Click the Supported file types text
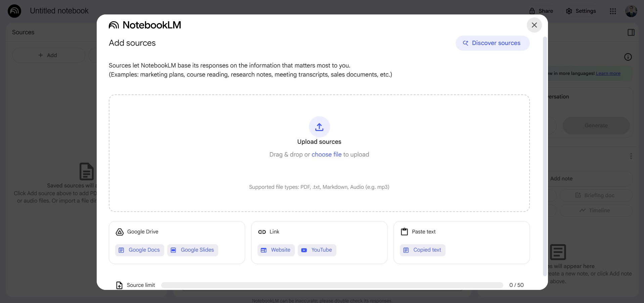Viewport: 644px width, 303px height. pyautogui.click(x=319, y=187)
